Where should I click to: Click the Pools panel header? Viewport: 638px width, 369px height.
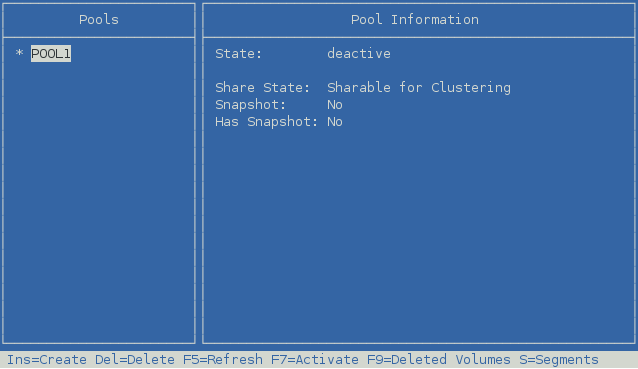99,20
